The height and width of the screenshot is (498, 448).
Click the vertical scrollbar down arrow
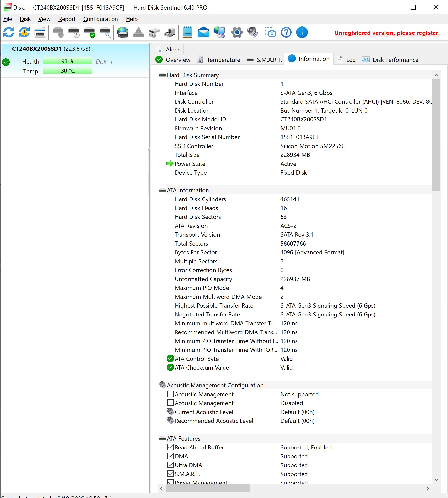coord(436,480)
